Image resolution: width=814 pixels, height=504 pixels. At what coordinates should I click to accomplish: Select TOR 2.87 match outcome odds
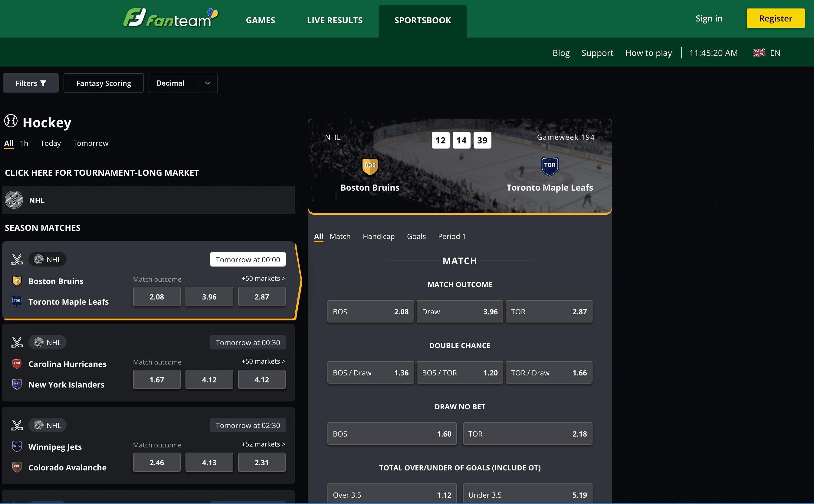click(549, 312)
